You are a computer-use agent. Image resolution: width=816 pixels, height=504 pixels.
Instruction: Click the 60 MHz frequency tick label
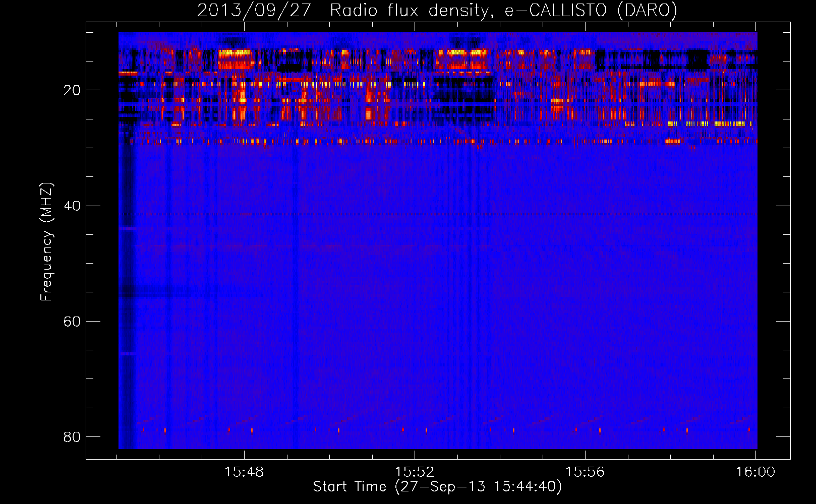72,322
